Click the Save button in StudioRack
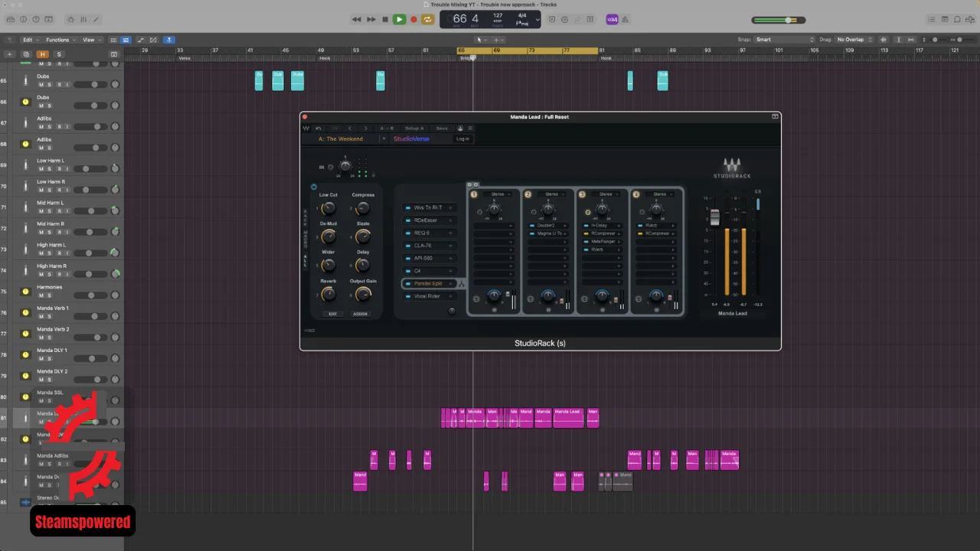Viewport: 980px width, 551px height. click(x=442, y=129)
